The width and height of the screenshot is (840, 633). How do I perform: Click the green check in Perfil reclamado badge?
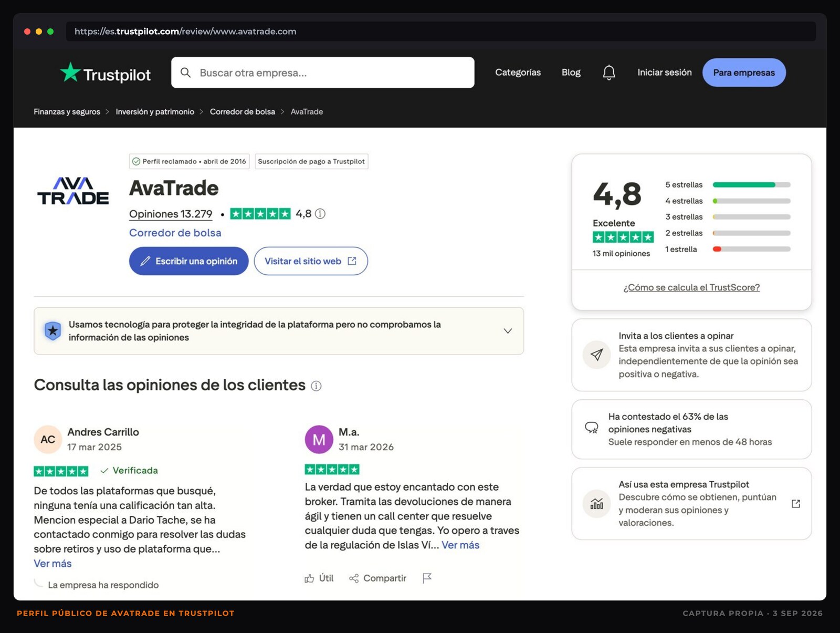(136, 162)
